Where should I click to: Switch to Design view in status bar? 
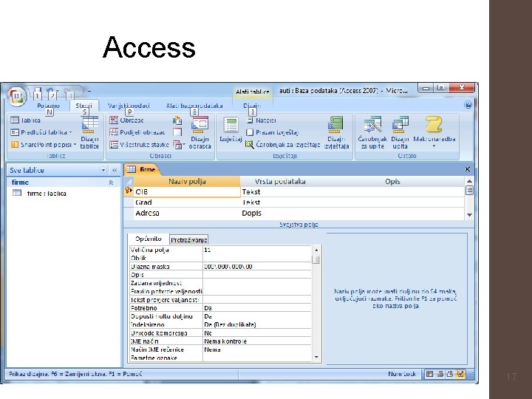(x=460, y=374)
